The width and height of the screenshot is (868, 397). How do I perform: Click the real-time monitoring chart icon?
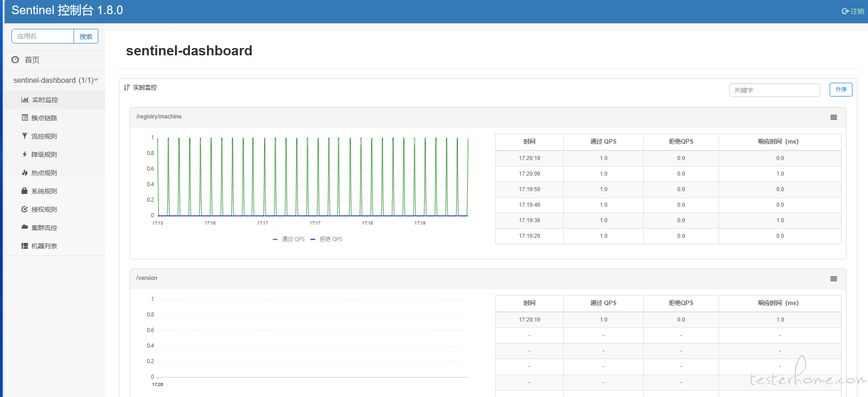[25, 100]
